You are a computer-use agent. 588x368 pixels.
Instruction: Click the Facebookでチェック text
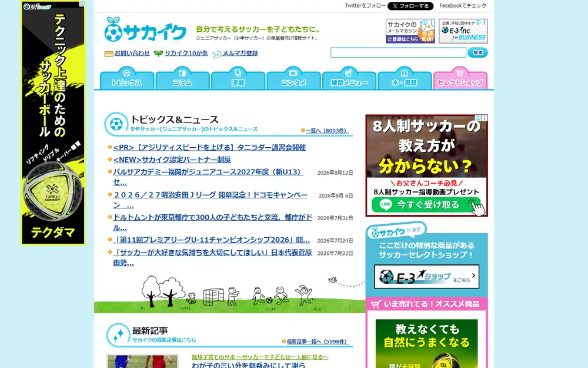[463, 6]
